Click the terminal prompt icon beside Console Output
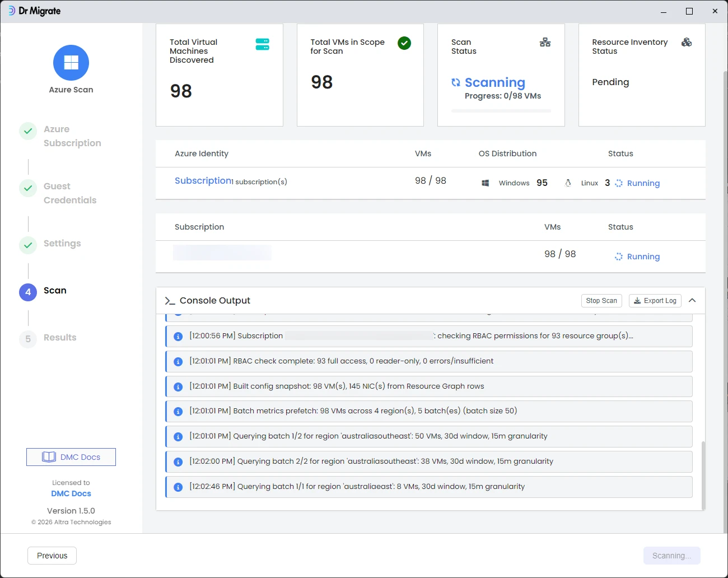The height and width of the screenshot is (578, 728). pos(170,301)
